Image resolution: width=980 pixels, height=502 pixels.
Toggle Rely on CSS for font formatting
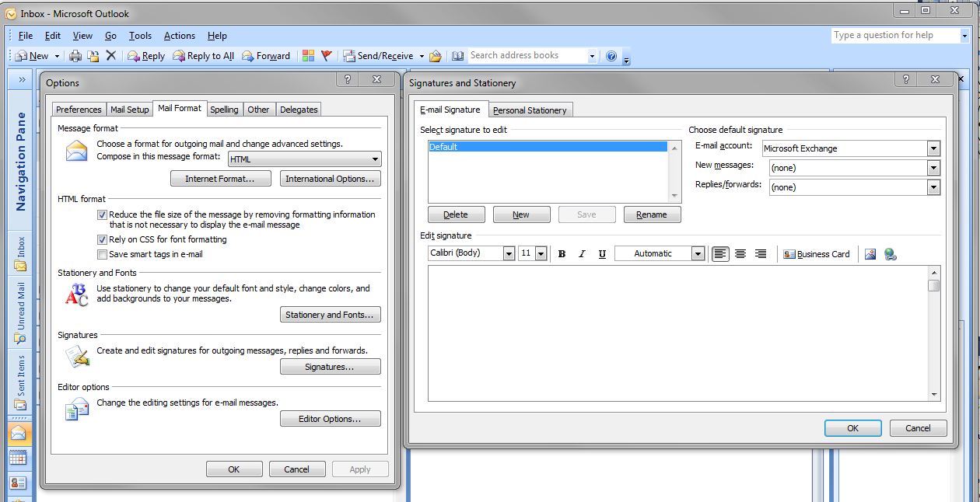102,239
